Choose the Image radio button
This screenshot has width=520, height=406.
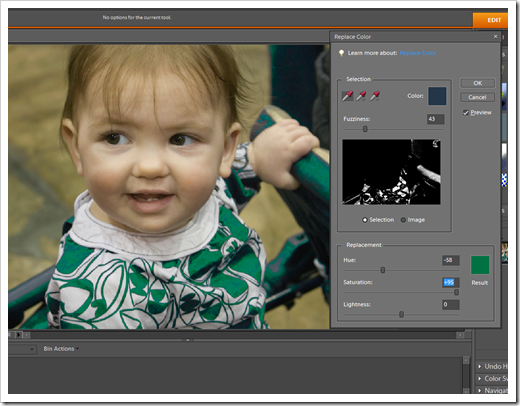click(403, 220)
